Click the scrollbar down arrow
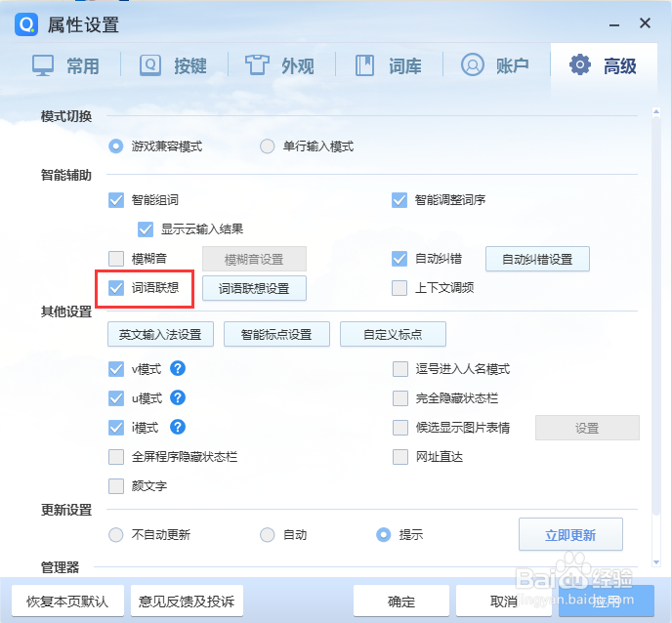The image size is (672, 623). tap(655, 562)
